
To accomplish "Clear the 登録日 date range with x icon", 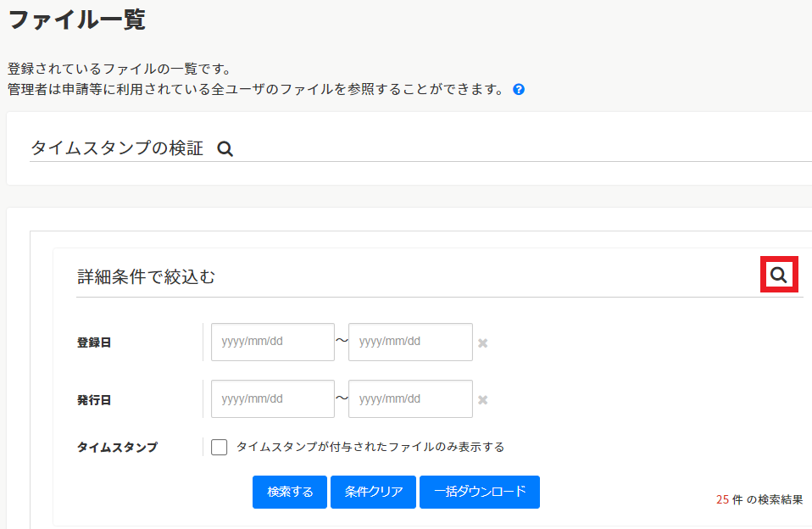I will 482,343.
